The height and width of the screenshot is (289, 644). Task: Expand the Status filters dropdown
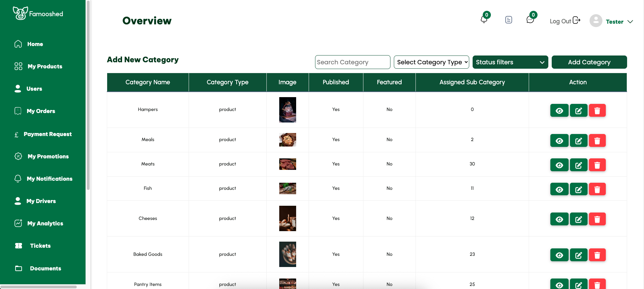click(x=510, y=62)
